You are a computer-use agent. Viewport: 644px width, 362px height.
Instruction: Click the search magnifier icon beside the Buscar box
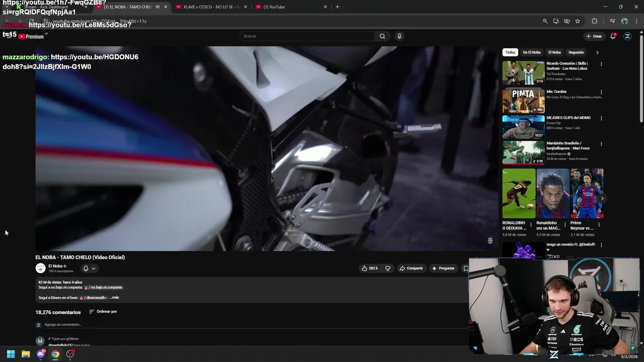click(382, 36)
